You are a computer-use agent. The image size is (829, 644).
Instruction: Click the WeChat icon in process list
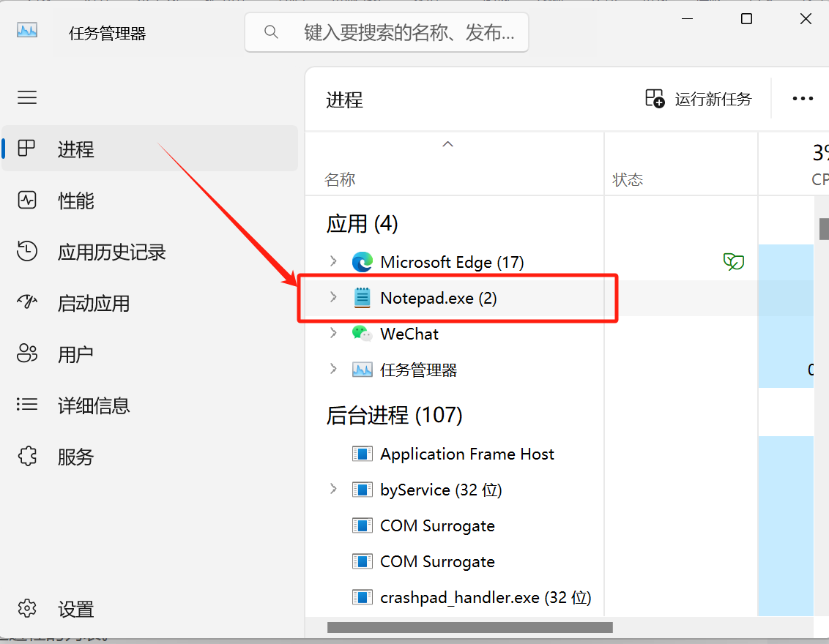pyautogui.click(x=363, y=334)
